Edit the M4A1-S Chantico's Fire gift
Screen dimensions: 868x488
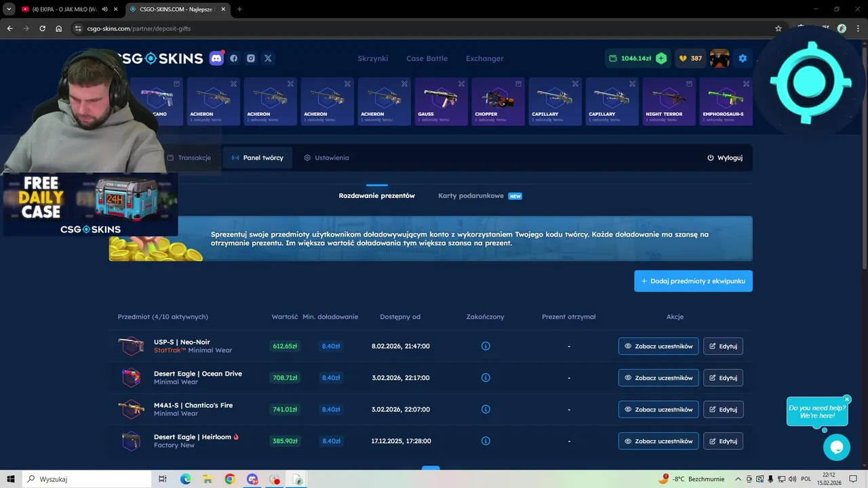pyautogui.click(x=723, y=409)
